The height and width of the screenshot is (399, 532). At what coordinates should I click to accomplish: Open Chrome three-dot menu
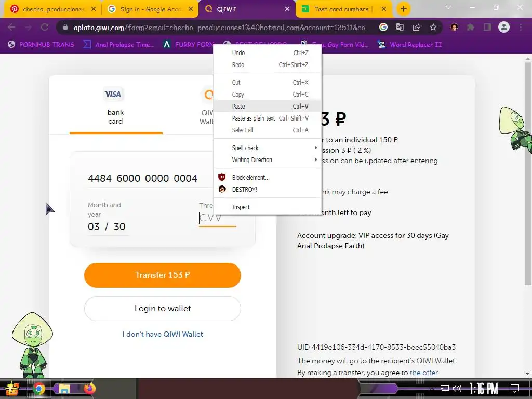click(521, 27)
